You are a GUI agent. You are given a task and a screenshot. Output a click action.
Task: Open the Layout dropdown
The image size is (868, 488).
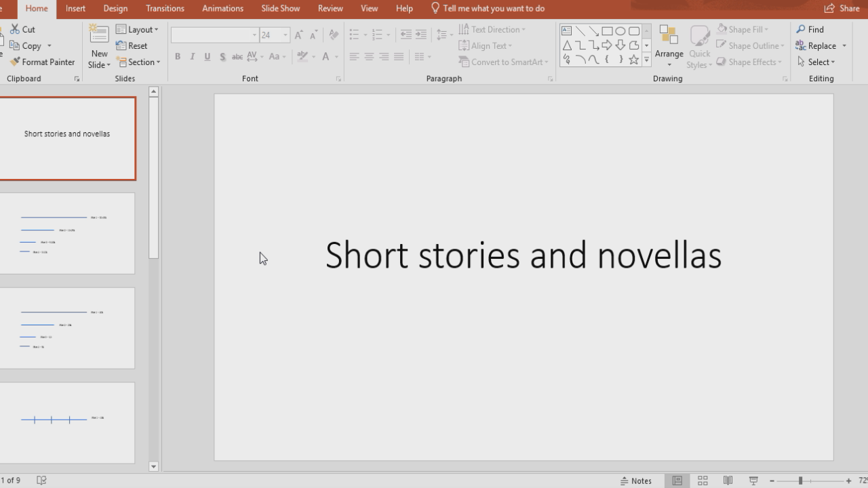[x=138, y=29]
